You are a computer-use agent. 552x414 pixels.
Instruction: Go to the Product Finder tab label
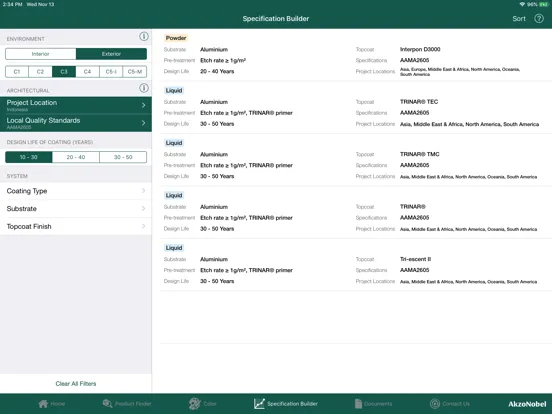133,404
